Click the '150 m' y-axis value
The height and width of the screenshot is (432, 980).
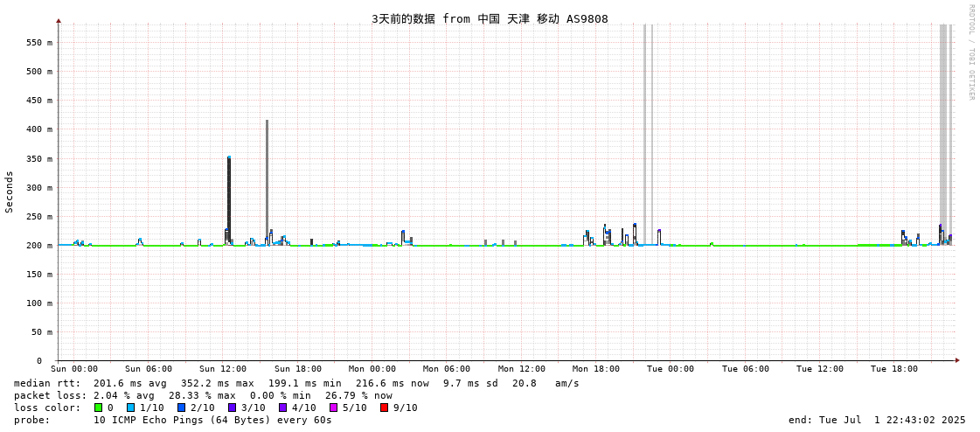(x=39, y=275)
